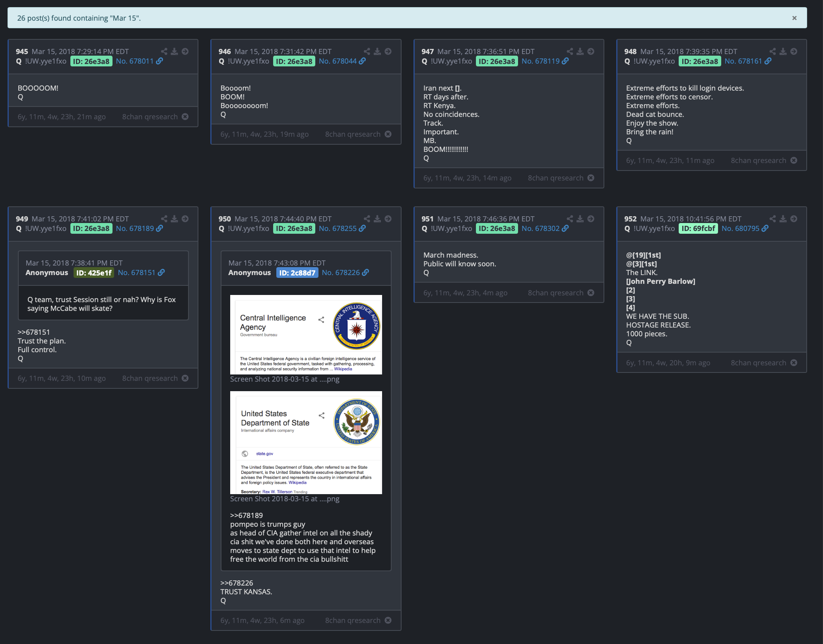Click the >>678226 reply reference
The height and width of the screenshot is (644, 823).
[x=237, y=583]
